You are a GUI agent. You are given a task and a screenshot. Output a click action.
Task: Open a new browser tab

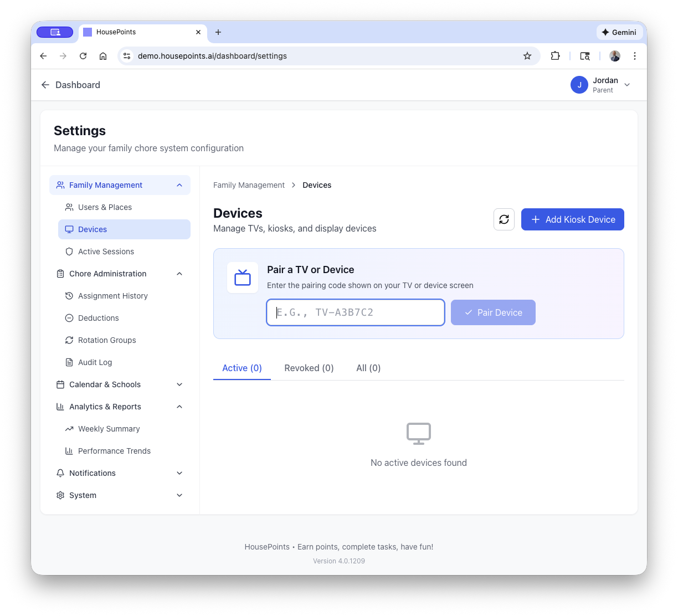[x=218, y=32]
